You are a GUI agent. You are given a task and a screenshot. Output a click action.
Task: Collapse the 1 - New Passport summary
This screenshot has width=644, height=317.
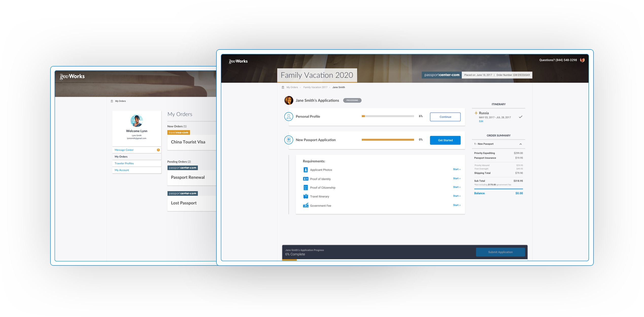(520, 144)
